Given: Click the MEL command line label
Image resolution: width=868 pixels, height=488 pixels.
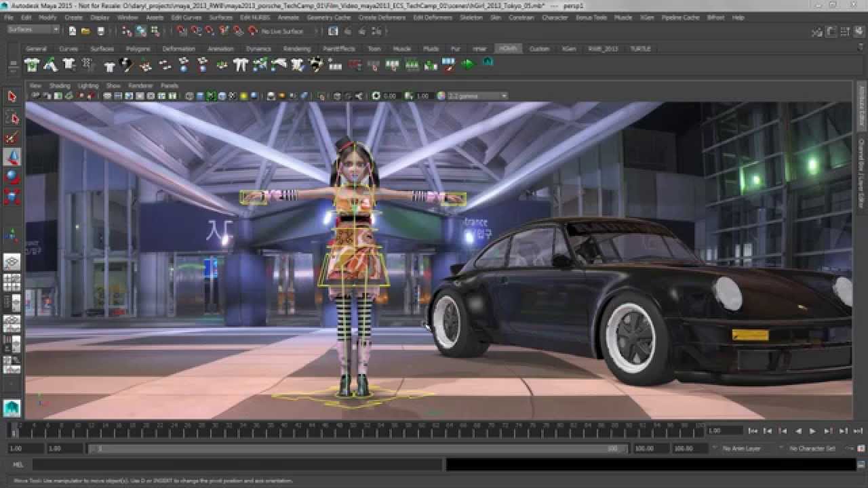Looking at the screenshot, I should (18, 465).
